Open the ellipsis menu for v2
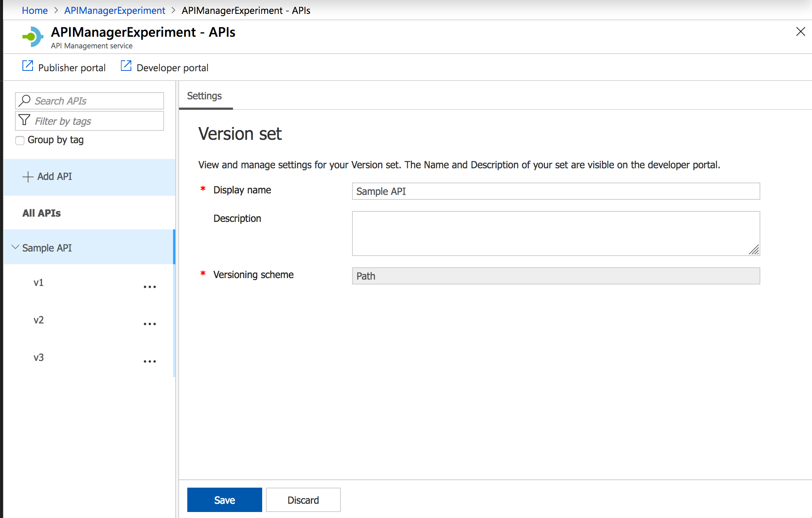This screenshot has width=812, height=518. tap(149, 324)
